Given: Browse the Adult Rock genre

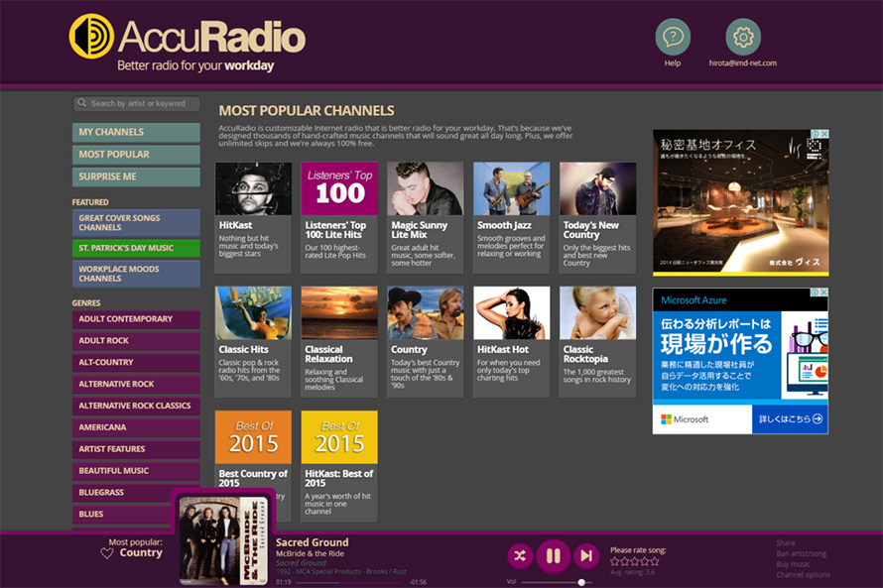Looking at the screenshot, I should pos(136,341).
